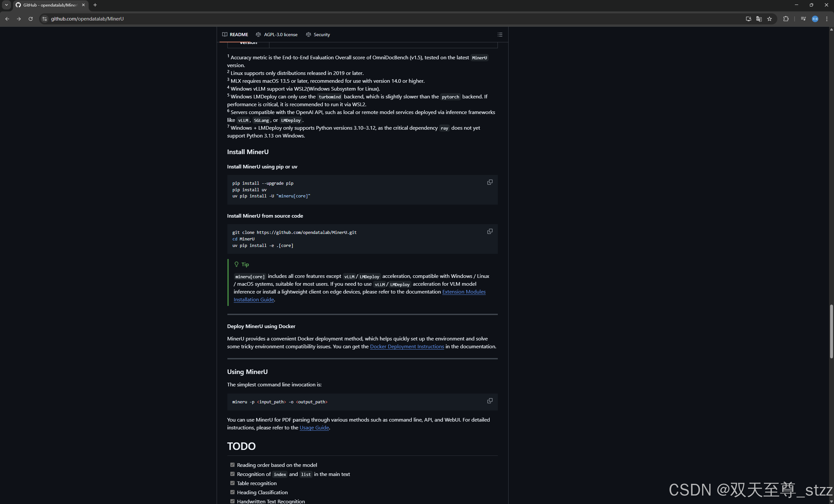Image resolution: width=834 pixels, height=504 pixels.
Task: Reload the GitHub page
Action: coord(31,19)
